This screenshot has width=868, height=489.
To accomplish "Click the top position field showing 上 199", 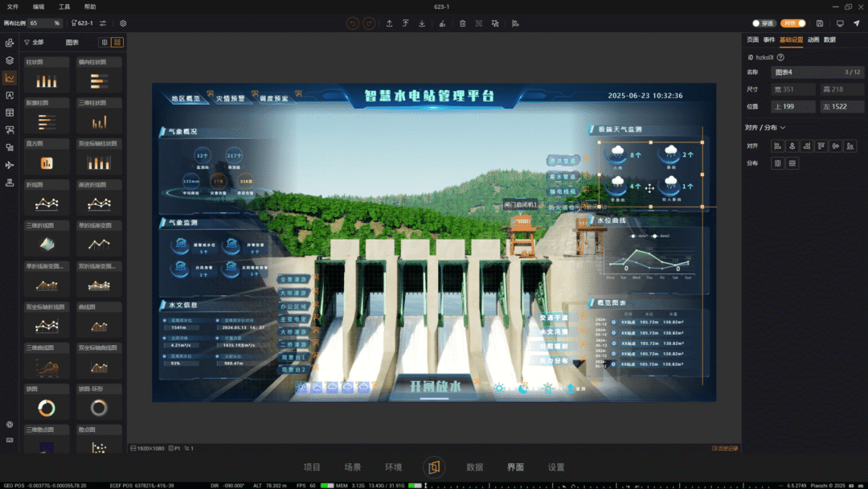I will click(793, 106).
